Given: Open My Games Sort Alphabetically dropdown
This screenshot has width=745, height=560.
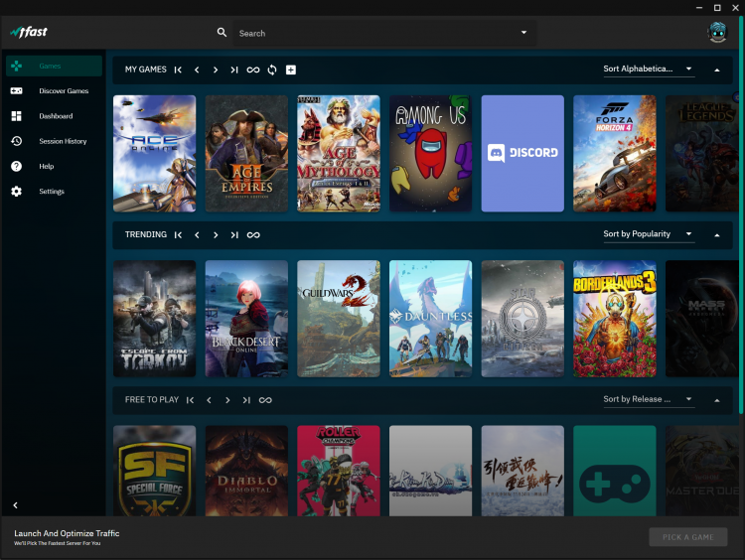Looking at the screenshot, I should tap(649, 69).
